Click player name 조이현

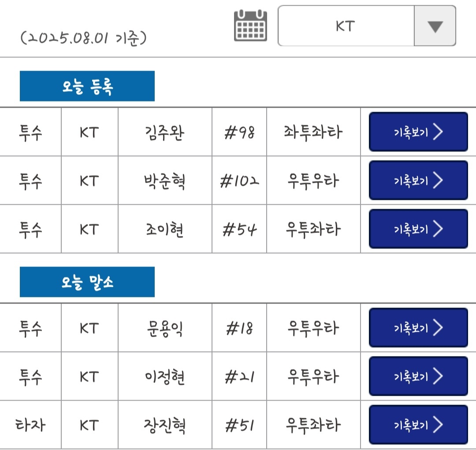click(164, 229)
